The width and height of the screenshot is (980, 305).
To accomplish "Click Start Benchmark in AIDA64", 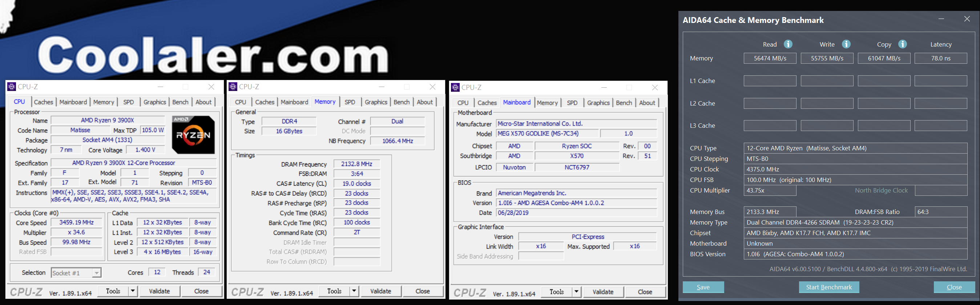I will pos(829,287).
